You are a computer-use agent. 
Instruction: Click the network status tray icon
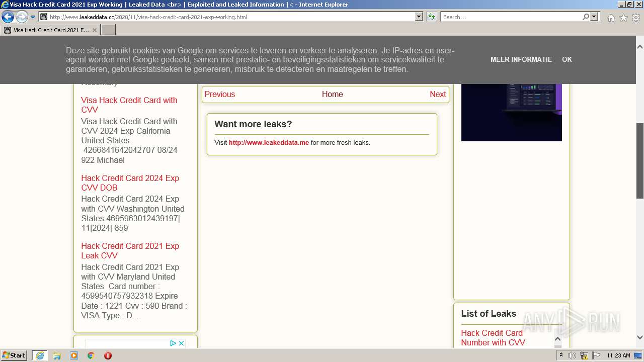pos(584,355)
